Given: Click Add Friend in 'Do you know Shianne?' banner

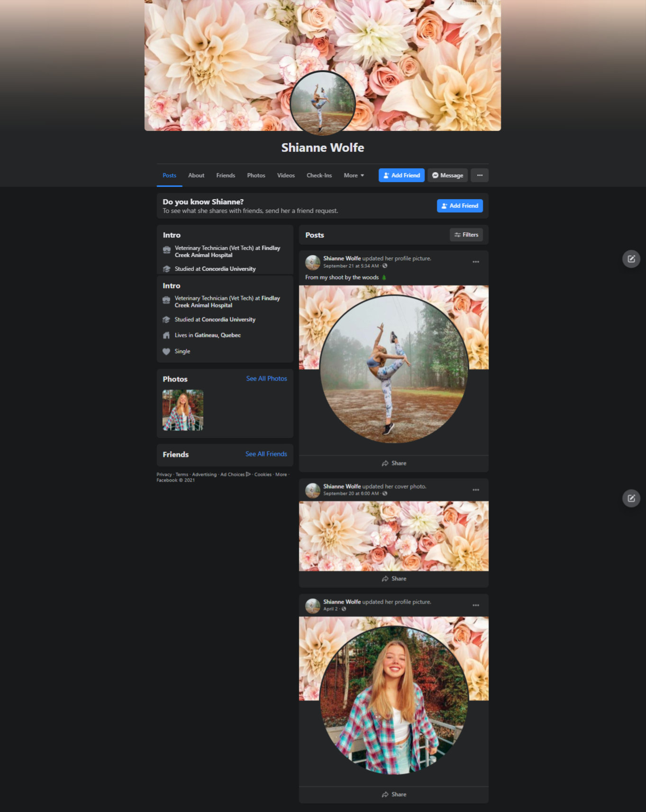Looking at the screenshot, I should (x=460, y=206).
